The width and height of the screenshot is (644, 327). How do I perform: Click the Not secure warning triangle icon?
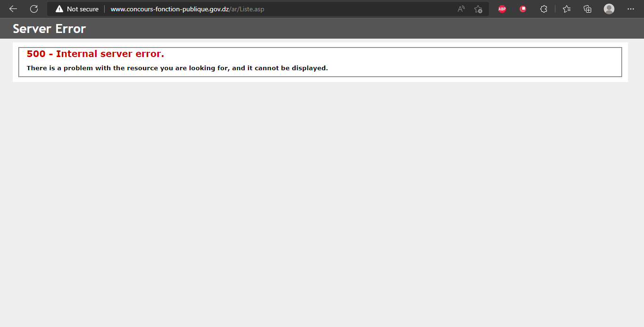click(59, 9)
